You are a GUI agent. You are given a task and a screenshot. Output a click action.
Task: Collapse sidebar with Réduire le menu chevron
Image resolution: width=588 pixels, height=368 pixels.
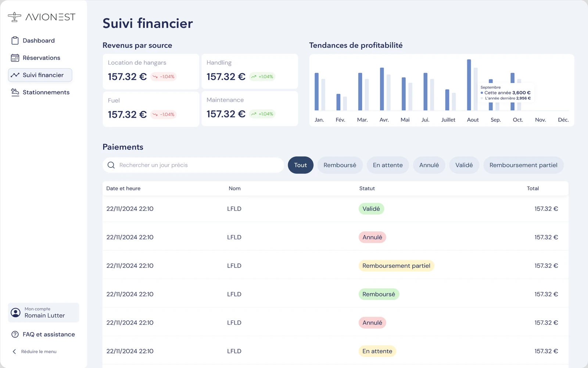point(14,351)
